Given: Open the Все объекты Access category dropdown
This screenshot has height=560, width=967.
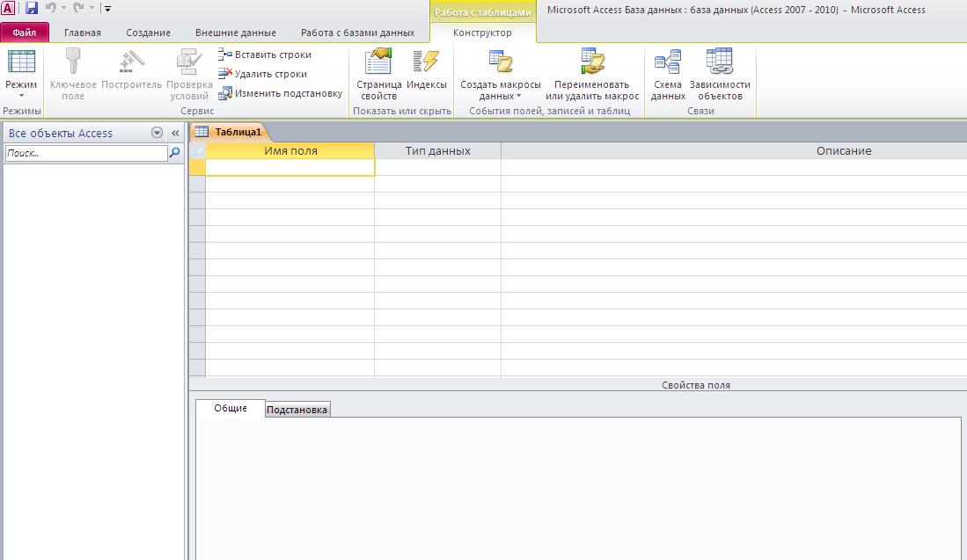Looking at the screenshot, I should [157, 133].
